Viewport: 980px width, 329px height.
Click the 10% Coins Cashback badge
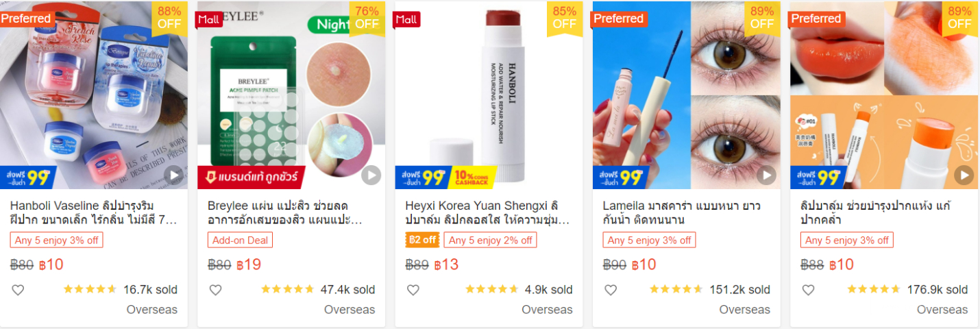click(473, 178)
